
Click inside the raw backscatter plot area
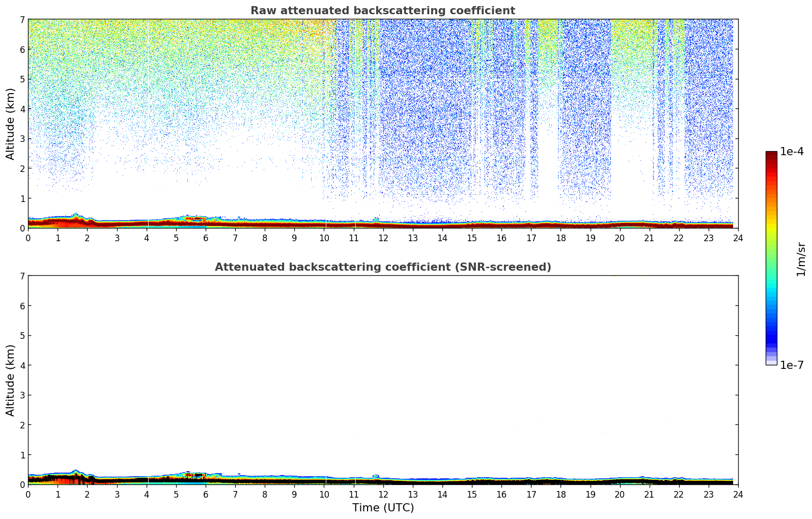383,124
